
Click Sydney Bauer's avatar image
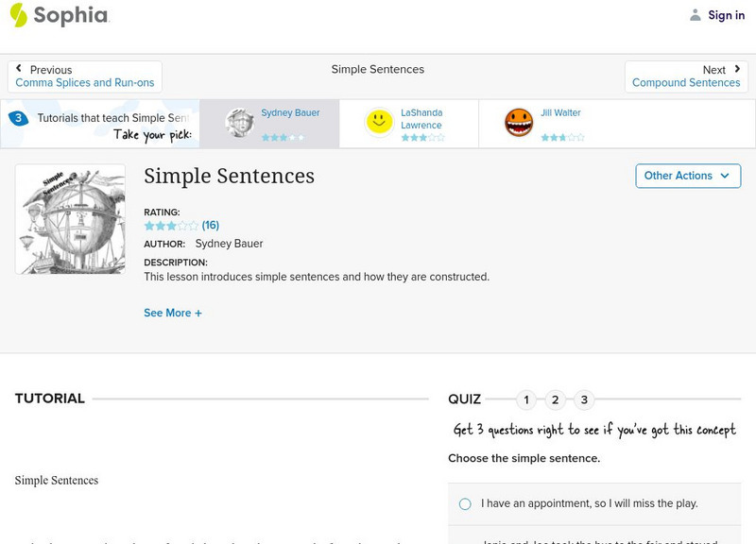240,123
